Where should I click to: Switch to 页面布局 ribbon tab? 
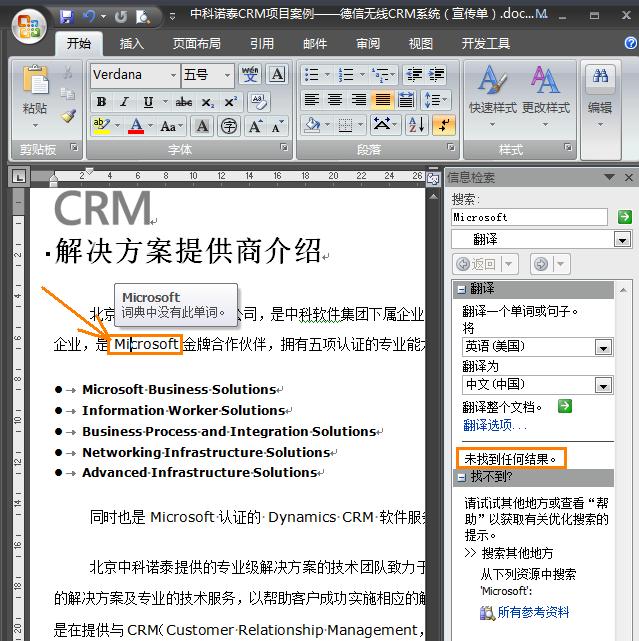click(196, 43)
